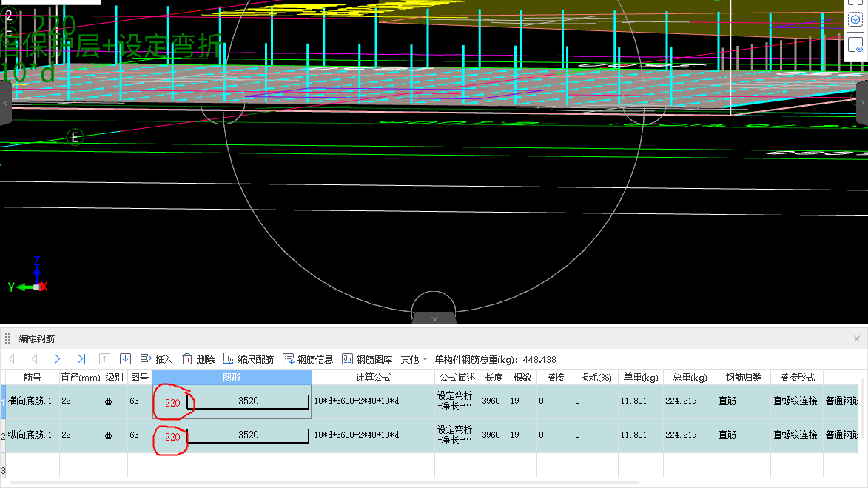The width and height of the screenshot is (868, 488).
Task: Open 钢筋信息 panel
Action: pos(308,359)
